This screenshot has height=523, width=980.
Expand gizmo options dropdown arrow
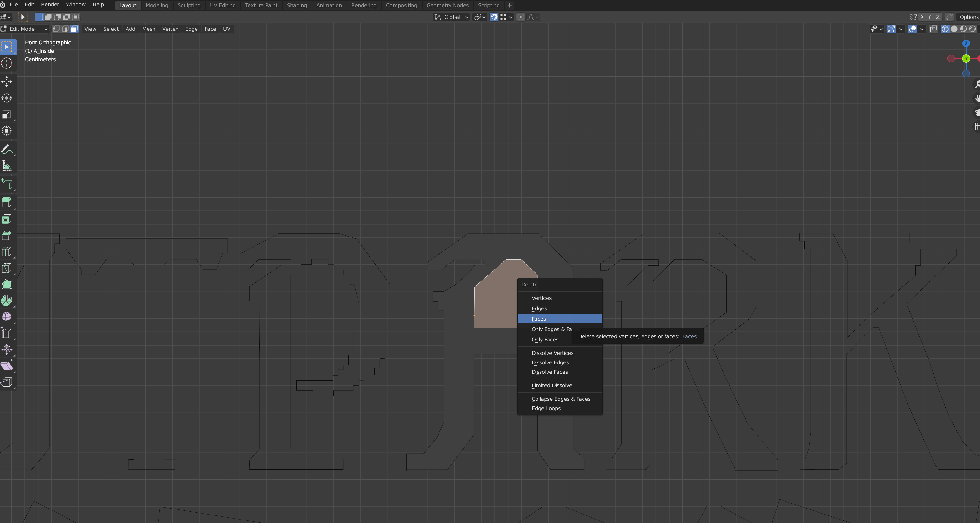901,29
